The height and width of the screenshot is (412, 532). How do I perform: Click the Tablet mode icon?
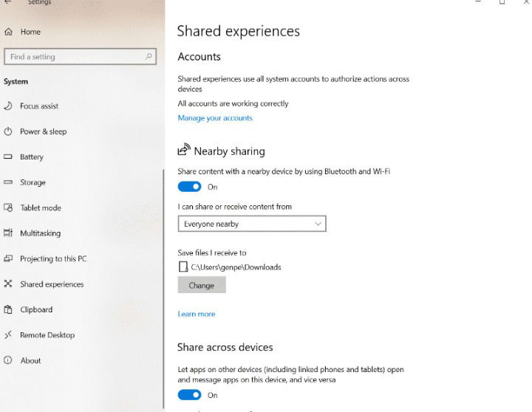click(8, 207)
